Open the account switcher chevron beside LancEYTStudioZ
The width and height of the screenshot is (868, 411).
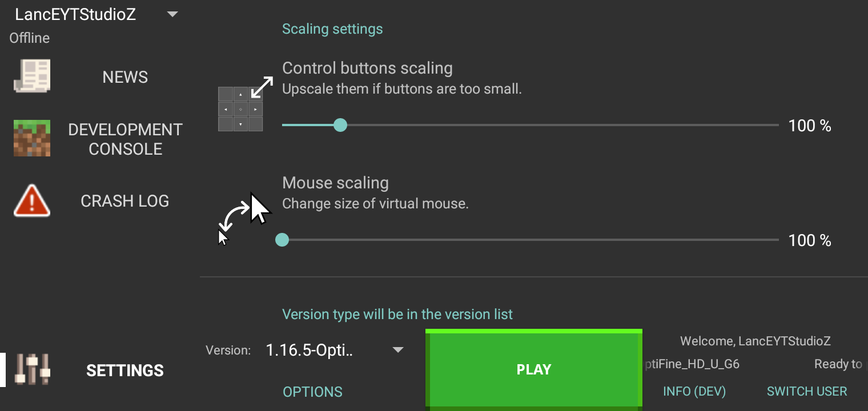tap(171, 14)
